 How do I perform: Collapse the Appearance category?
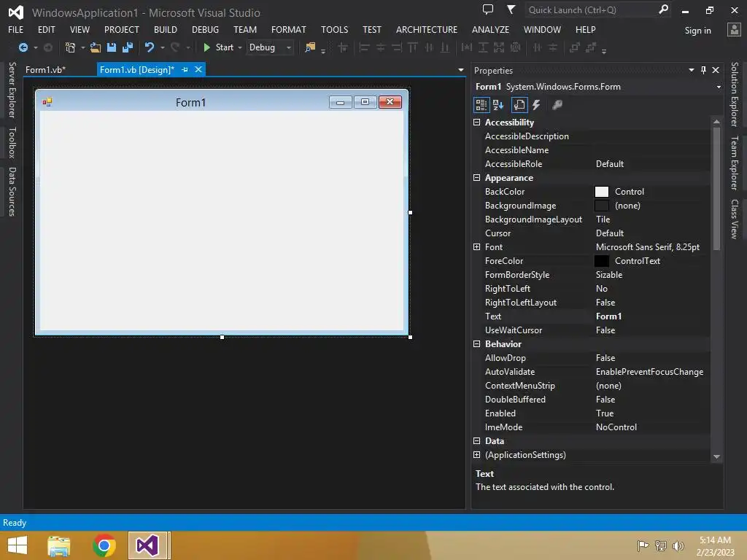[476, 178]
